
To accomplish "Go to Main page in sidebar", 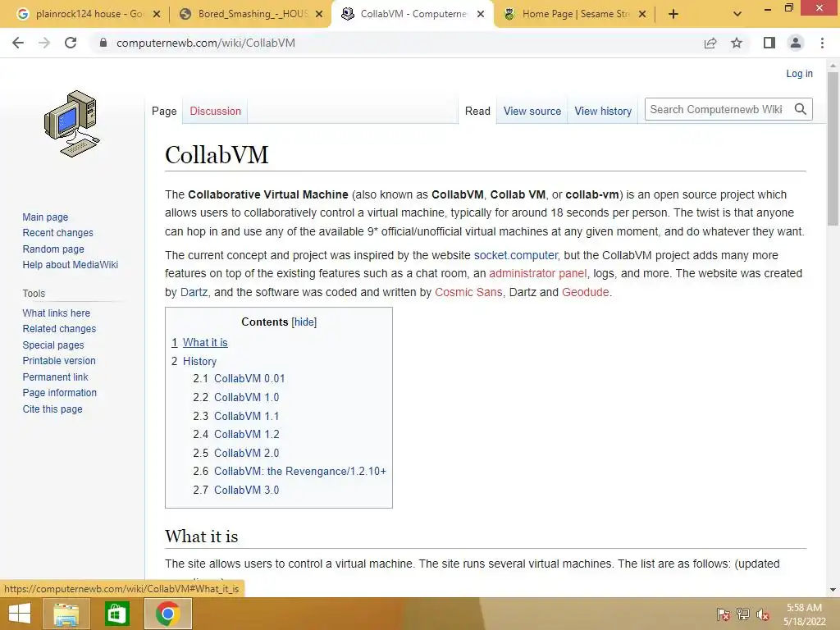I will point(45,217).
